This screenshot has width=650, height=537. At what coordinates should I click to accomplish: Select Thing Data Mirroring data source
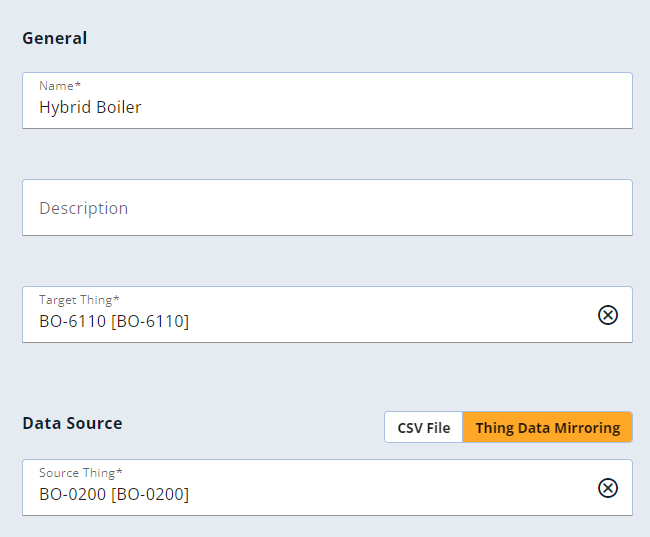[548, 428]
